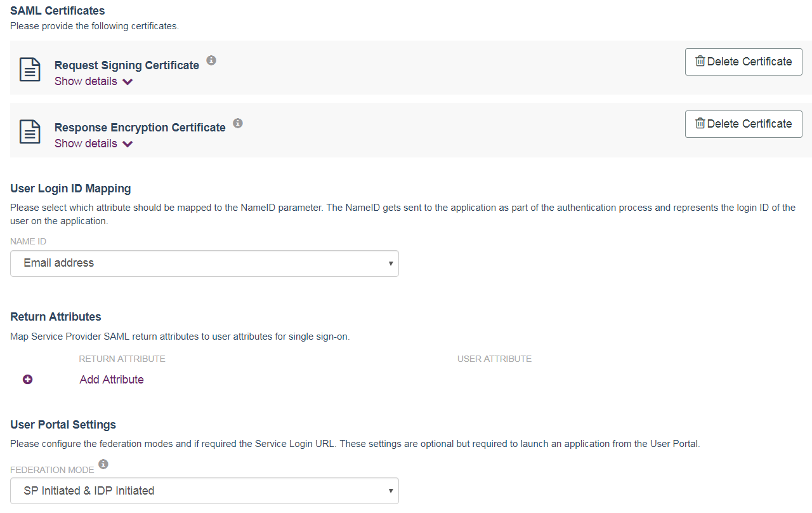Image resolution: width=812 pixels, height=513 pixels.
Task: Expand Response Encryption Certificate details chevron
Action: 128,144
